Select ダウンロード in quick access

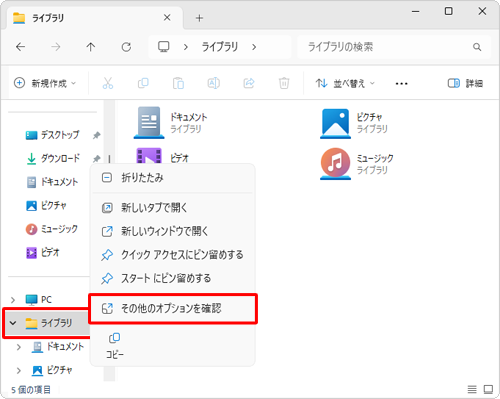pos(53,158)
